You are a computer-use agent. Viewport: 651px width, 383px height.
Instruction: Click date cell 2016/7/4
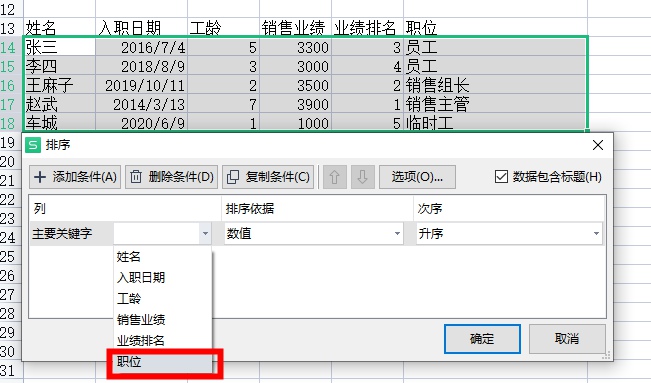[x=142, y=47]
